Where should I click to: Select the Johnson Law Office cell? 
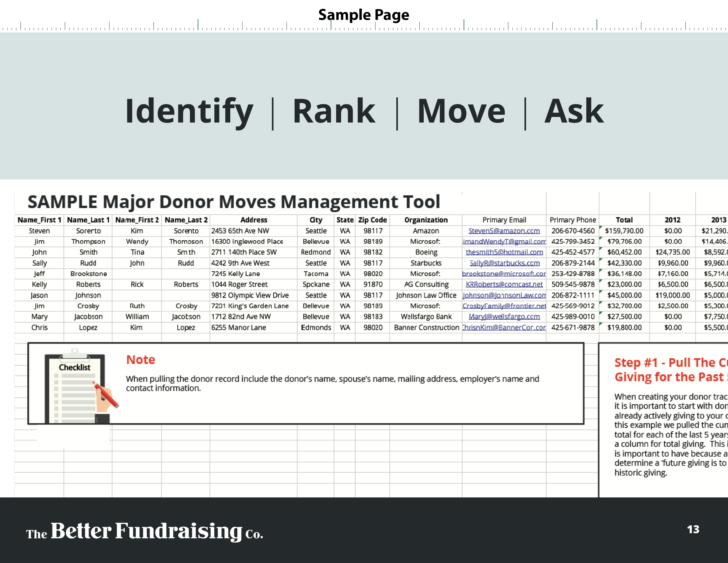[426, 295]
